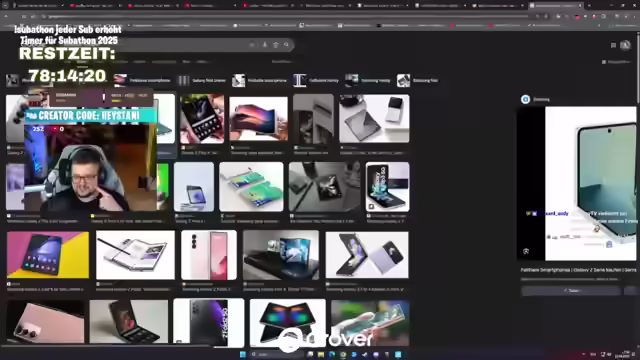Image resolution: width=640 pixels, height=360 pixels.
Task: Switch to the last open browser tab
Action: pos(556,5)
